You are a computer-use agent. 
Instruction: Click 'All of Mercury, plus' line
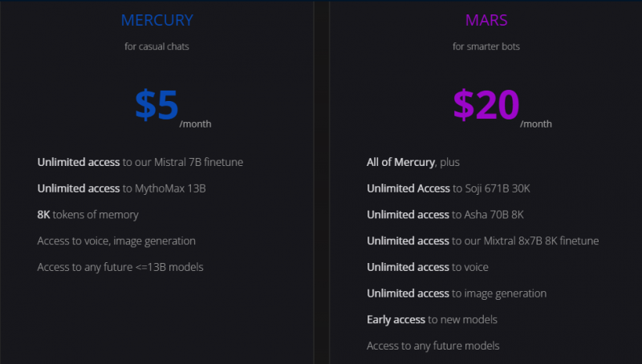[413, 163]
